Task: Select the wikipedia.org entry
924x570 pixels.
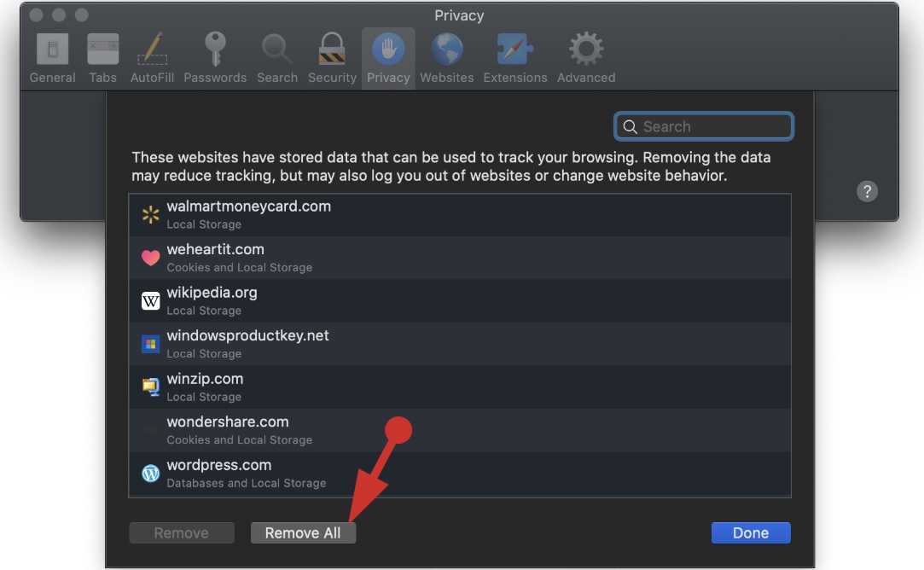Action: [460, 301]
